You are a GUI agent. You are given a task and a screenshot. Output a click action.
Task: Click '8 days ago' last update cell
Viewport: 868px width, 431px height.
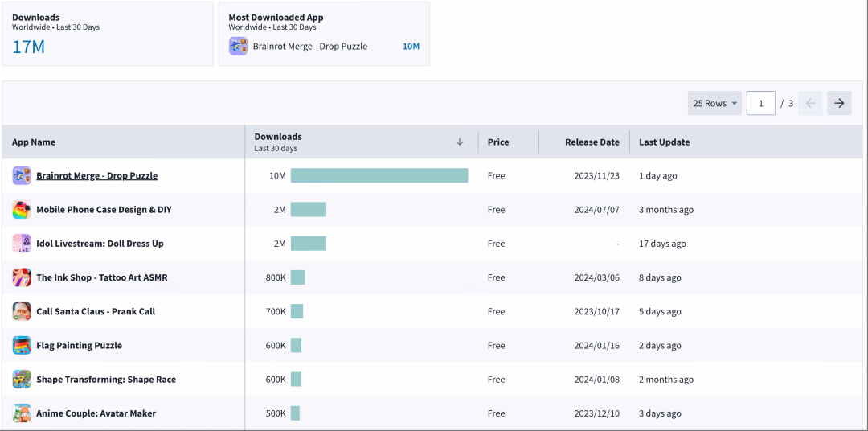click(x=660, y=277)
